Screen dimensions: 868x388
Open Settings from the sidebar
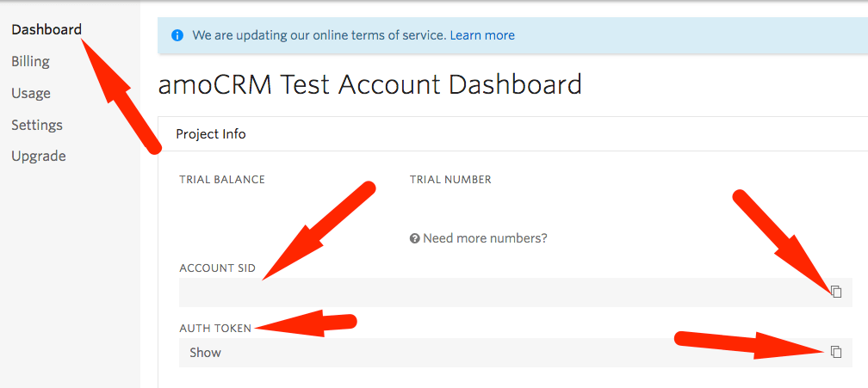(37, 125)
